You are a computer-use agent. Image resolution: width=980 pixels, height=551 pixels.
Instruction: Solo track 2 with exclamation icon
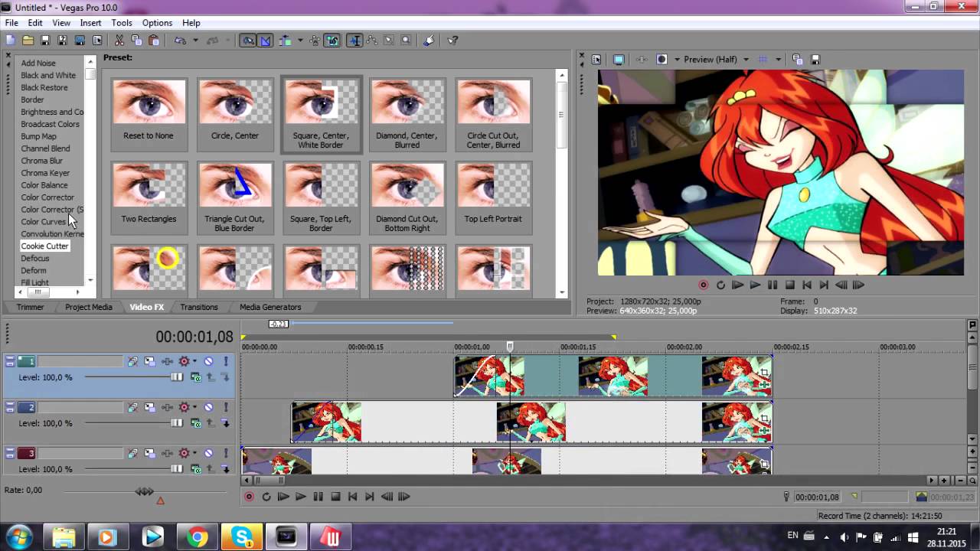tap(226, 407)
